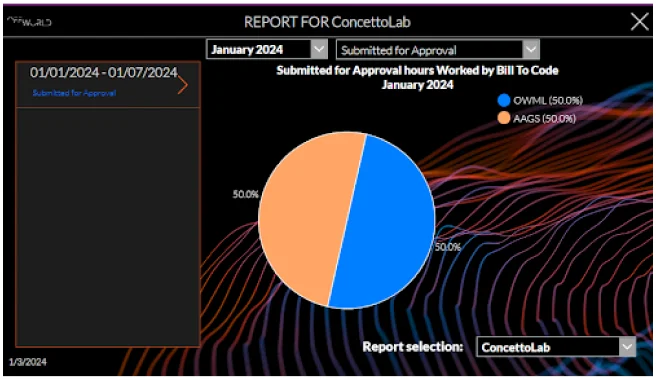Screen dimensions: 656x380
Task: Click the AAGS (50.0%) legend label
Action: coord(545,119)
